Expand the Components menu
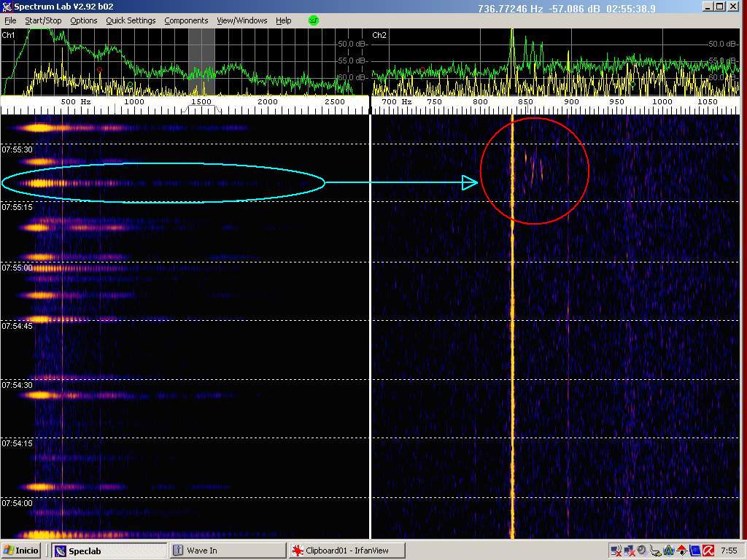The width and height of the screenshot is (747, 560). point(186,20)
